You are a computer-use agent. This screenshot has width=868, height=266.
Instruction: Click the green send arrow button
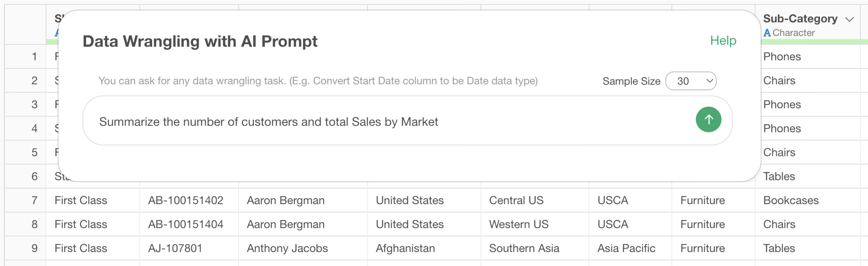coord(708,119)
